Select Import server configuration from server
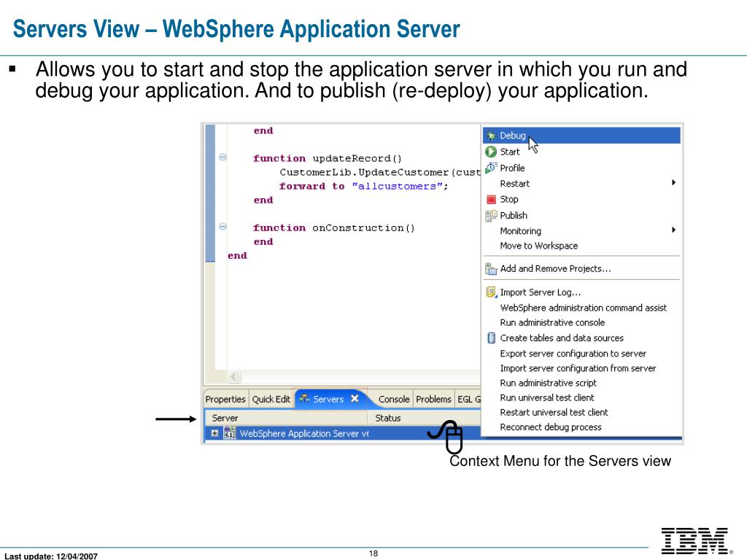Viewport: 747px width, 560px height. coord(578,368)
